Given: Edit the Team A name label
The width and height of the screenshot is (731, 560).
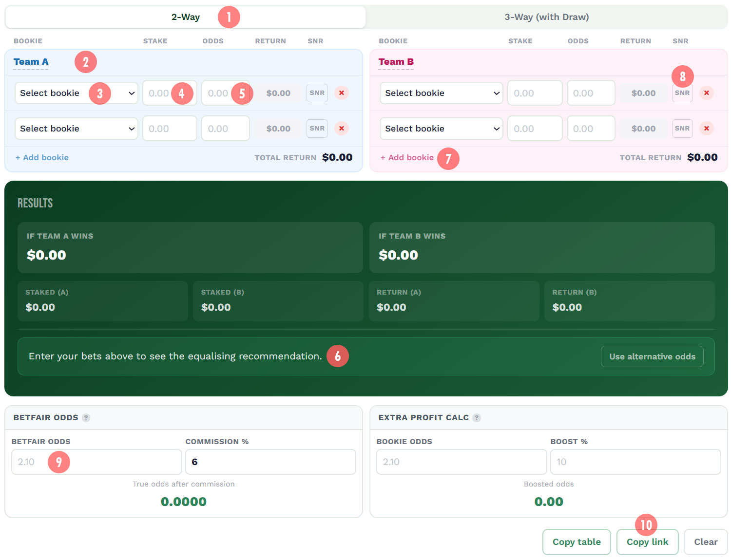Looking at the screenshot, I should pyautogui.click(x=31, y=62).
